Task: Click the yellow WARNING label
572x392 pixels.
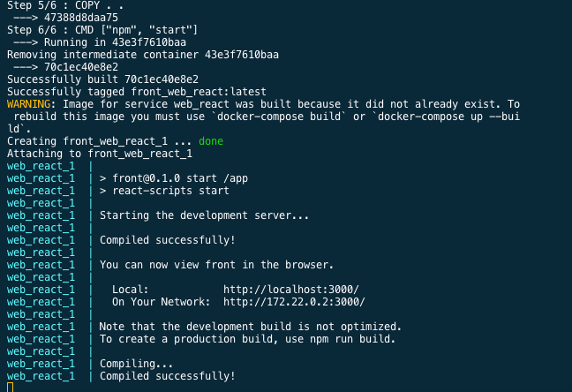Action: point(28,104)
